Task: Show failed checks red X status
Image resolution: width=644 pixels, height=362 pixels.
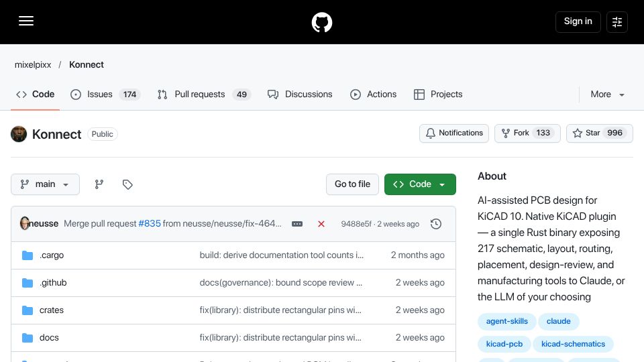Action: tap(321, 224)
